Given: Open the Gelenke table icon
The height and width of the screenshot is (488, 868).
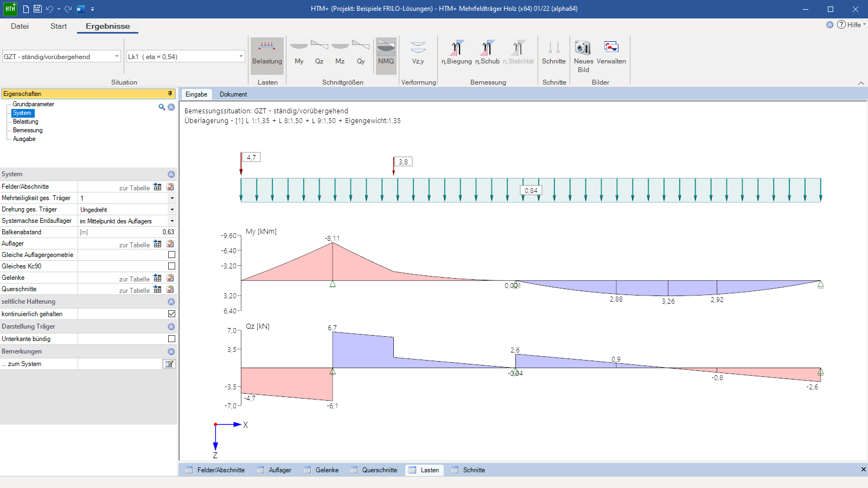Looking at the screenshot, I should (x=157, y=278).
